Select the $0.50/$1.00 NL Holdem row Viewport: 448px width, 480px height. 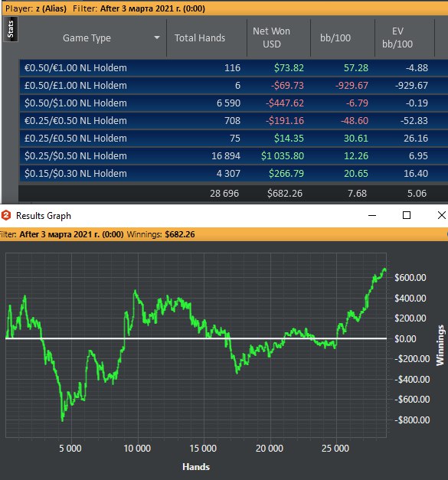[234, 103]
